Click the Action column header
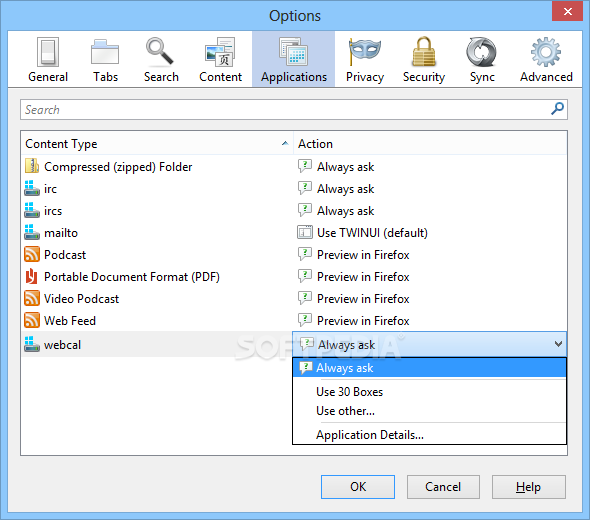Screen dimensions: 590x520 pos(430,143)
